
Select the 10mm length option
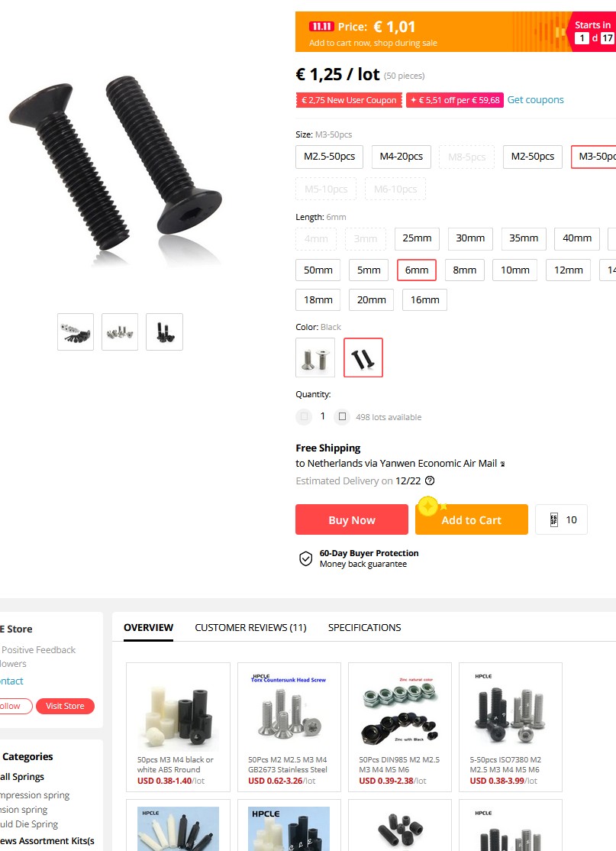514,270
